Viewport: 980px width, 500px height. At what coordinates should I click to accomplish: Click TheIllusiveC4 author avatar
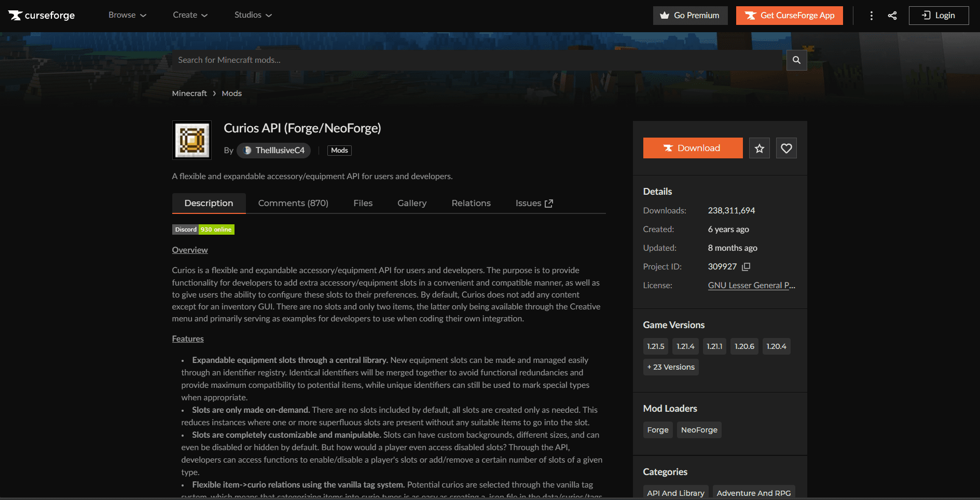pyautogui.click(x=247, y=151)
